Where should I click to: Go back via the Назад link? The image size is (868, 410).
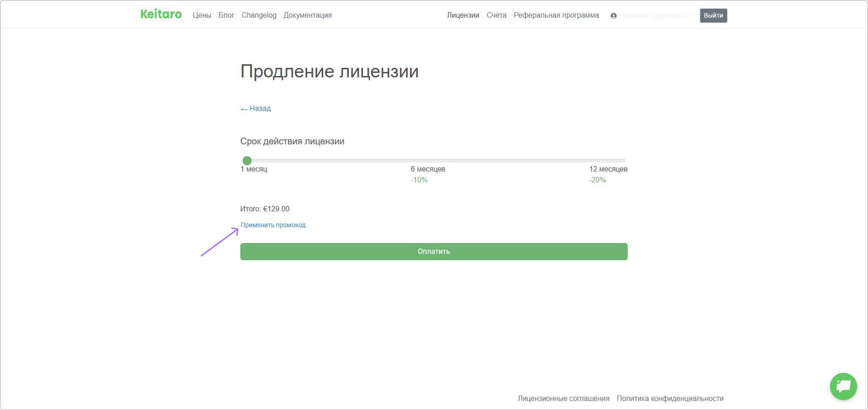(256, 109)
